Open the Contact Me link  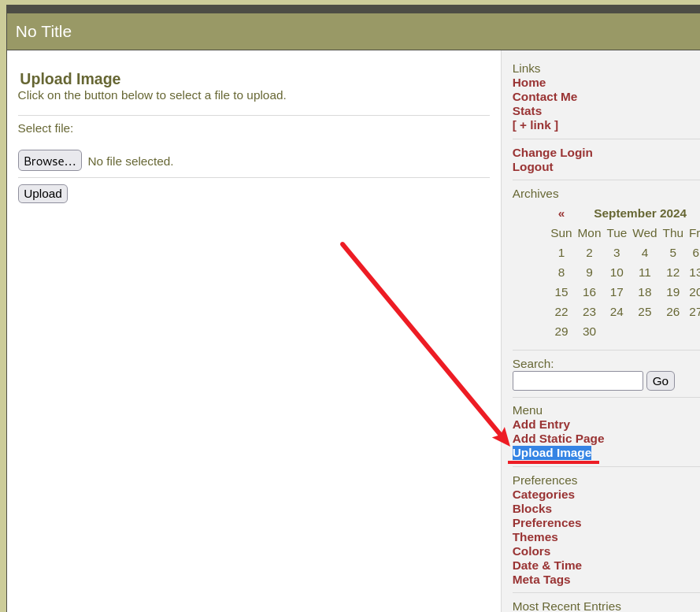544,97
